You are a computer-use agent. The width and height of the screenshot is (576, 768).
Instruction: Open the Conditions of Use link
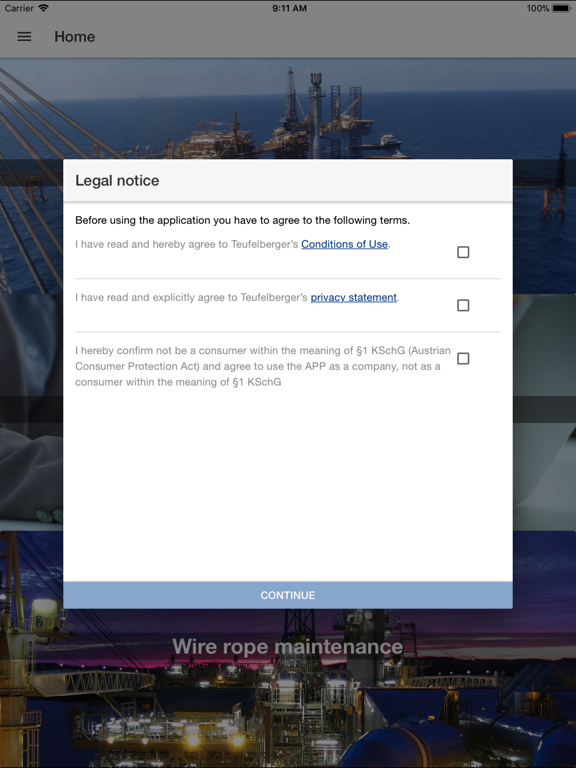[344, 244]
